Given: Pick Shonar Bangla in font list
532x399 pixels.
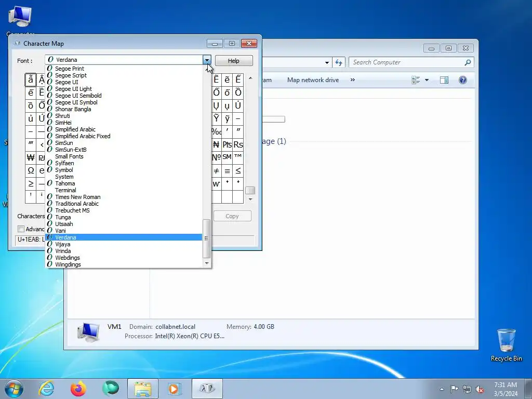Looking at the screenshot, I should pos(124,109).
